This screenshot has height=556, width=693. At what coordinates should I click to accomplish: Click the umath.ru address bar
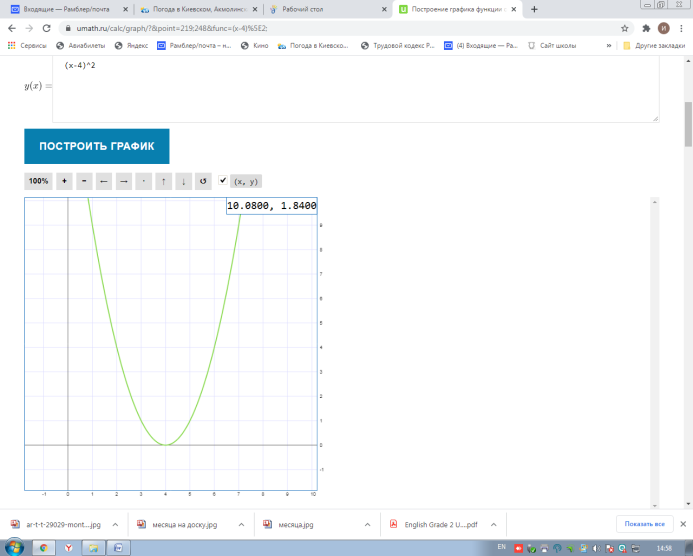340,28
